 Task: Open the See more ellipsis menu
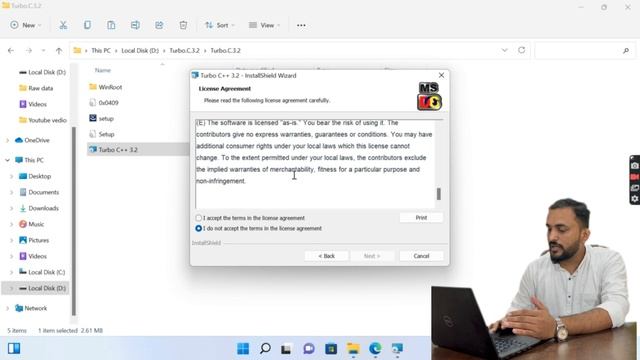301,25
